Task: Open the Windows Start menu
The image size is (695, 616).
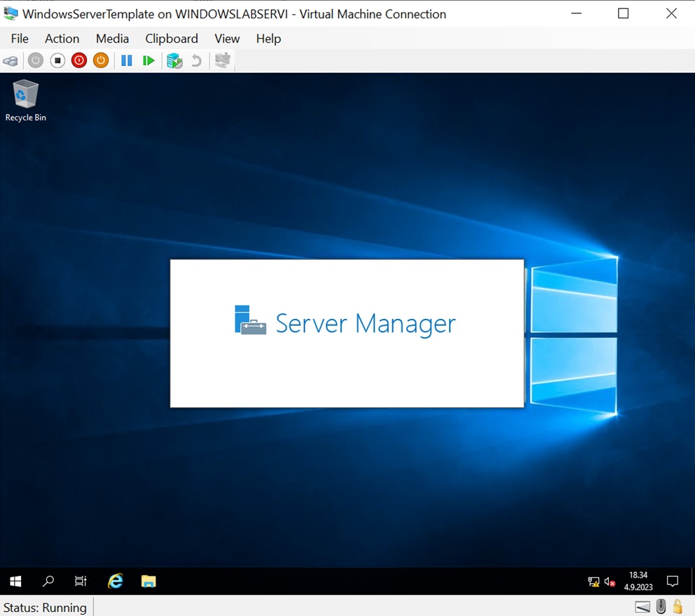Action: pyautogui.click(x=15, y=581)
